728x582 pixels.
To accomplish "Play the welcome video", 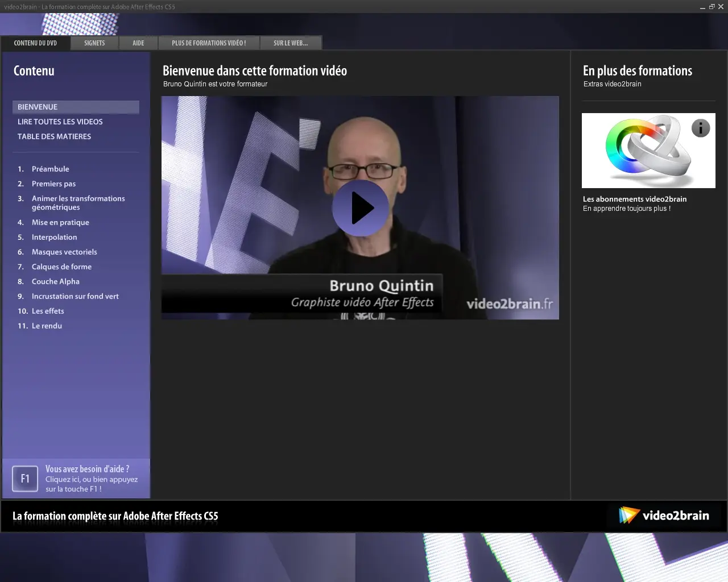I will pos(361,208).
